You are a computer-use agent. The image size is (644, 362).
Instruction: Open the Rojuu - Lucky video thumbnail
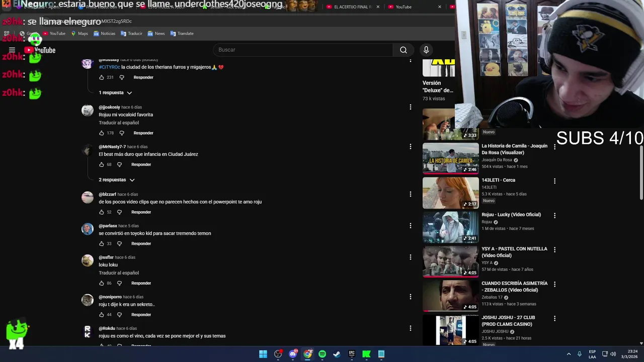pos(451,227)
